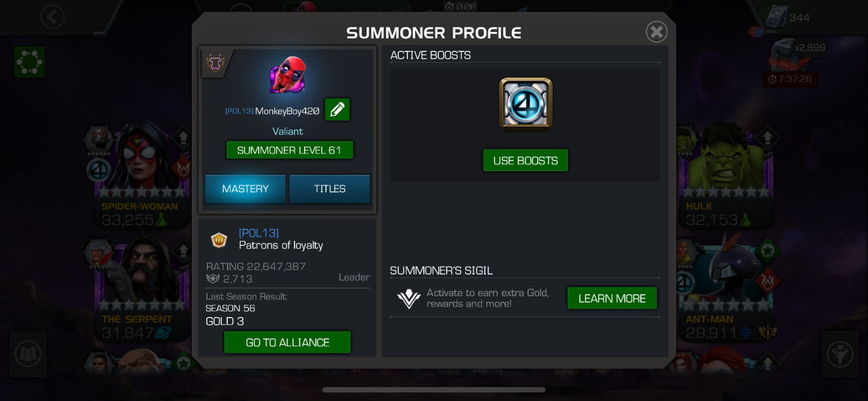Select the Spider-Woman champion card
The image size is (868, 401).
(x=140, y=176)
